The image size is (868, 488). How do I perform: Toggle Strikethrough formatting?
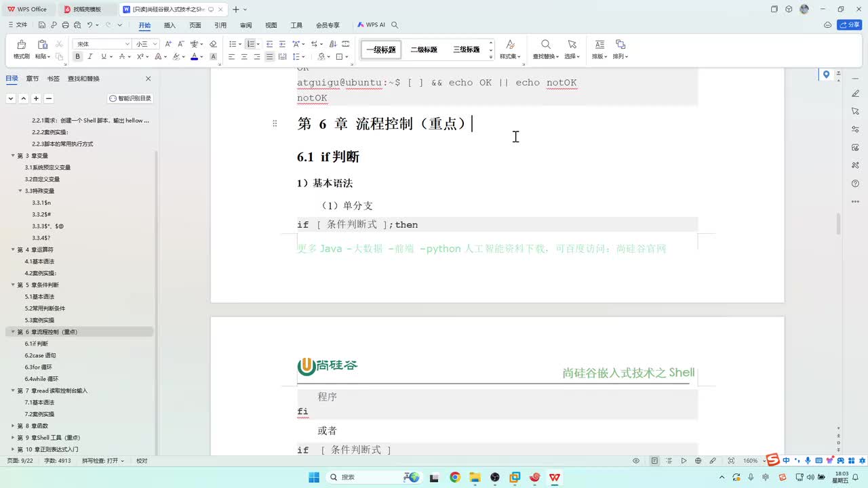pos(122,57)
